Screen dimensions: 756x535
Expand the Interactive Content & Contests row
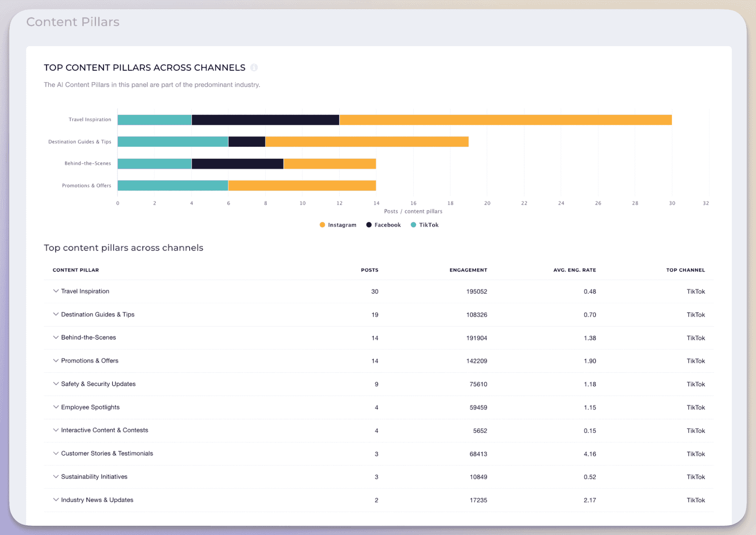[x=56, y=430]
